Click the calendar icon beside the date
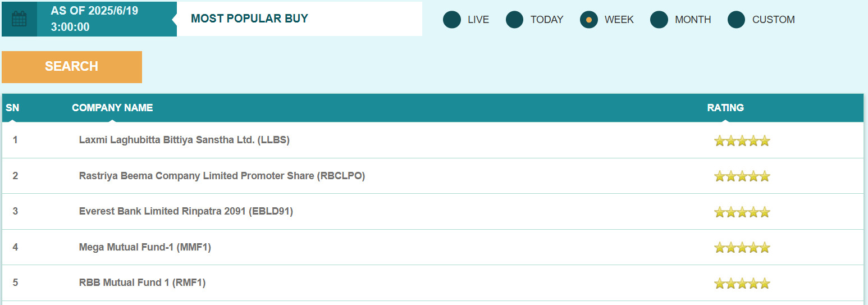 tap(19, 19)
